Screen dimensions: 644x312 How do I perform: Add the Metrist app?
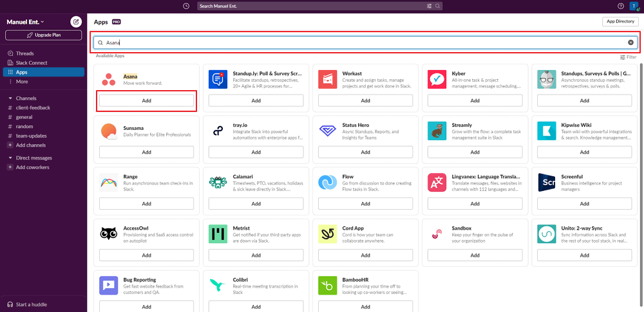click(x=256, y=255)
